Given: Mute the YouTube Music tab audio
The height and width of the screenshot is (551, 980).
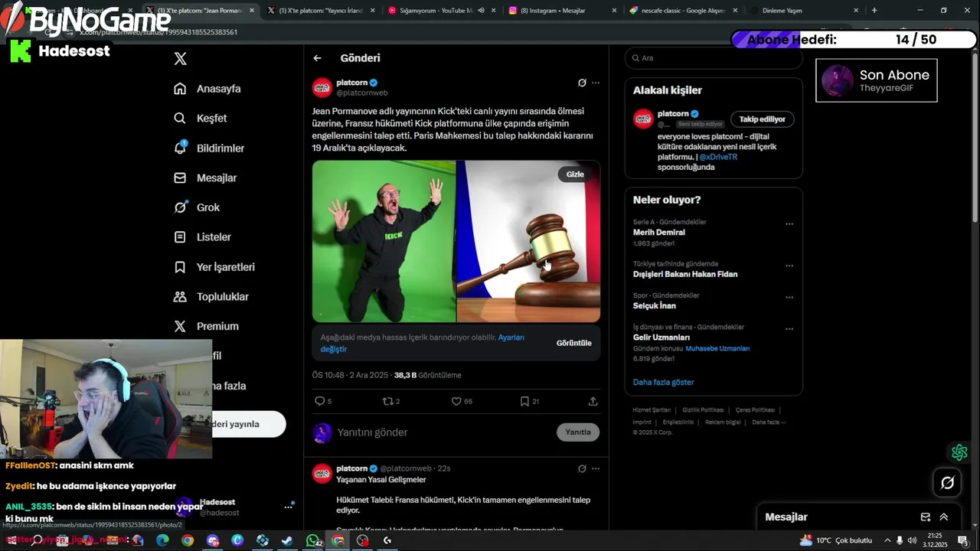Looking at the screenshot, I should (481, 11).
